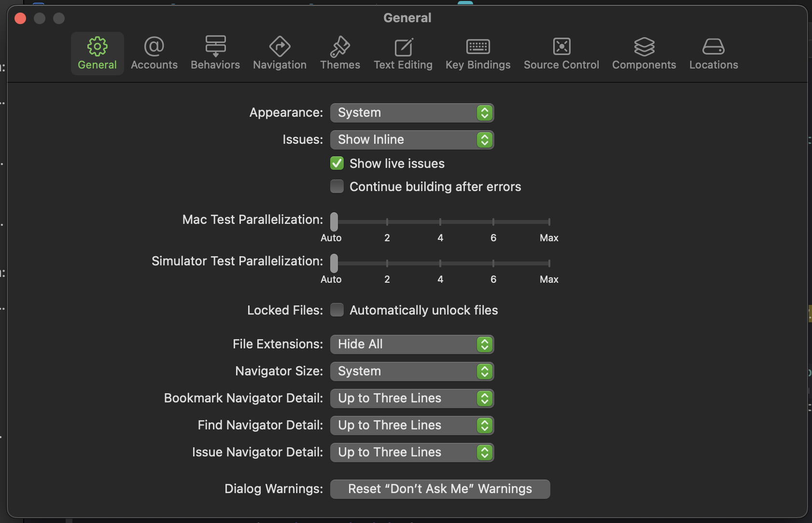
Task: Open the Accounts settings pane icon
Action: (154, 47)
